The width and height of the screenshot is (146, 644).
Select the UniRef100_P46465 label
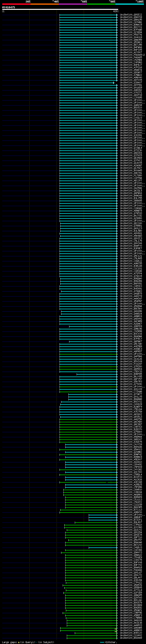click(131, 58)
